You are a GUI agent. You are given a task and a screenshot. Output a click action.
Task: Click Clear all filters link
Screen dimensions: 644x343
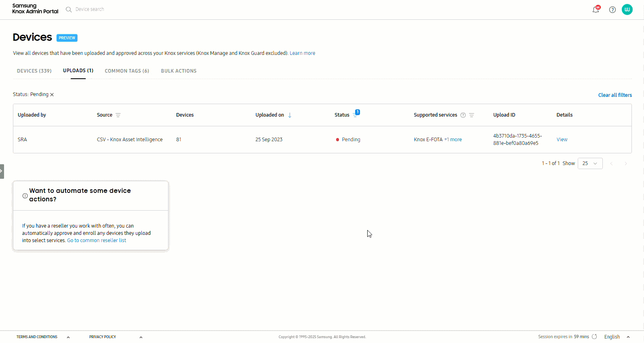pyautogui.click(x=615, y=95)
